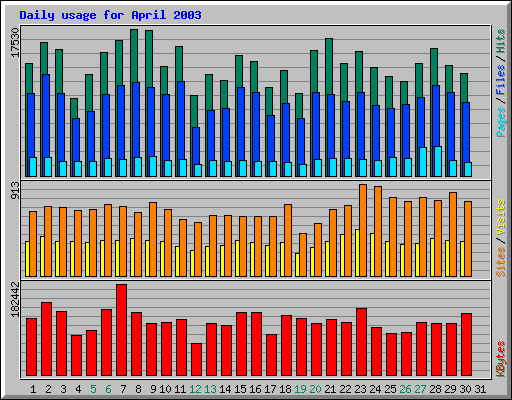Click day label 18 on the x-axis
Screen dimensions: 512x400
285,389
